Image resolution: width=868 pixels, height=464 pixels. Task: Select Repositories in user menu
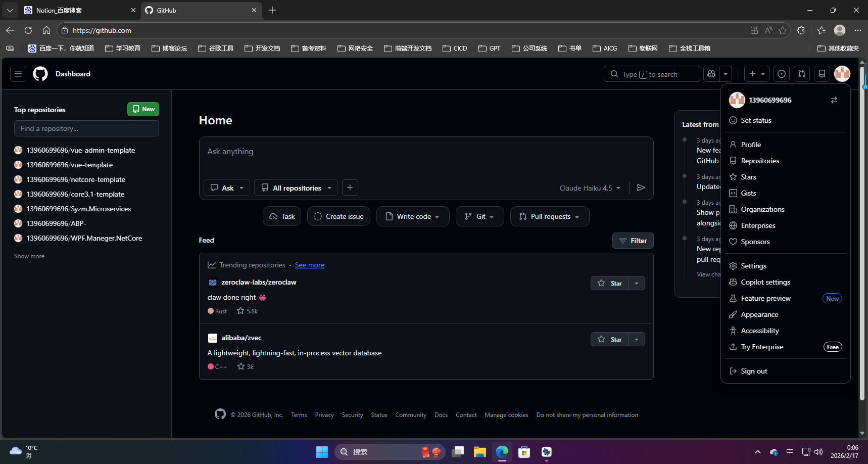pyautogui.click(x=786, y=161)
